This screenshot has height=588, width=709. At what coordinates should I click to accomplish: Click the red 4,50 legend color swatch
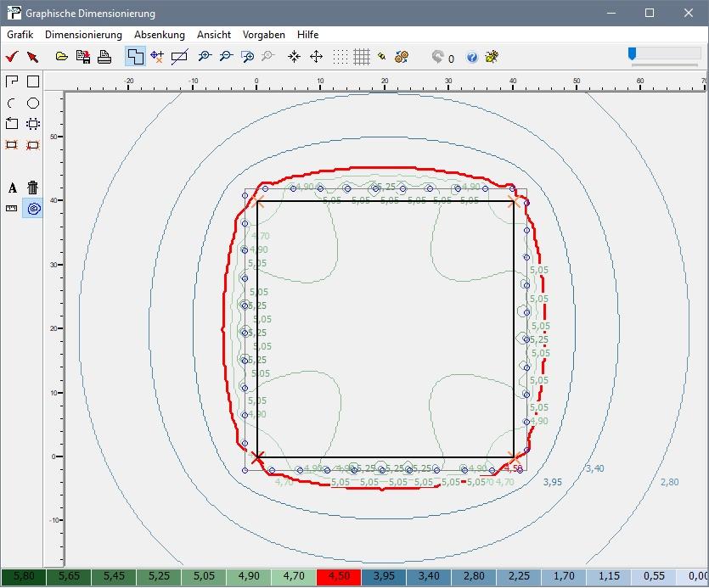(337, 577)
